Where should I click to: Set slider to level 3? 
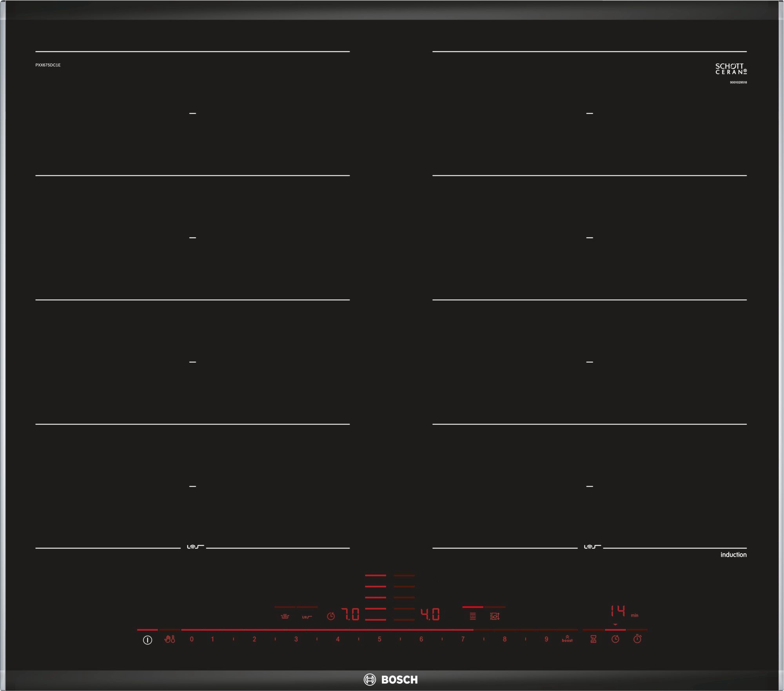point(296,639)
